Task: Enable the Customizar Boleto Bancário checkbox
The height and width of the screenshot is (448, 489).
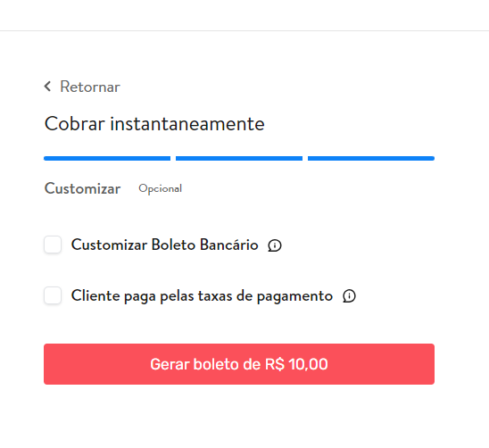Action: [53, 245]
